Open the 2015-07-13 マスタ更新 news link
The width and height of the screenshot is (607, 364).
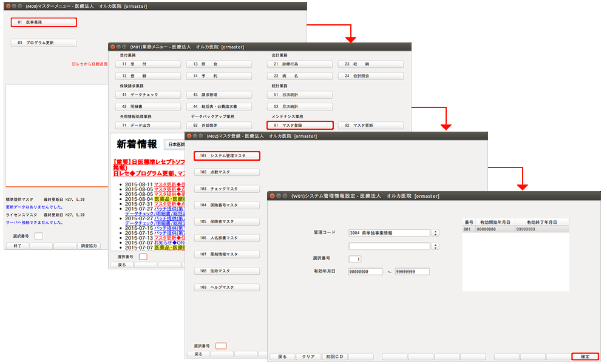click(x=169, y=238)
